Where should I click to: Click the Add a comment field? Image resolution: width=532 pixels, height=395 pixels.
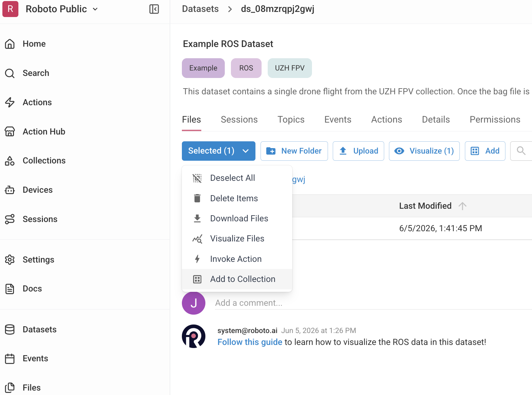tap(373, 303)
